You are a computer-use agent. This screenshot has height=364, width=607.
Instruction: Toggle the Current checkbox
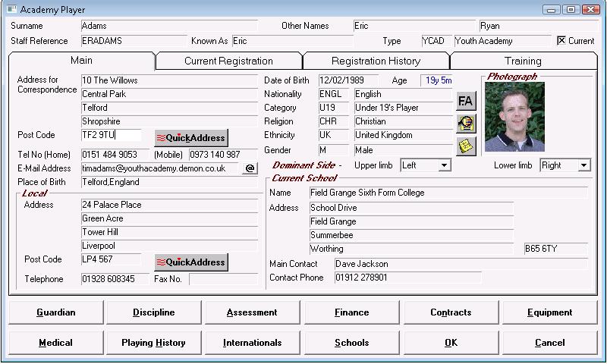[561, 41]
